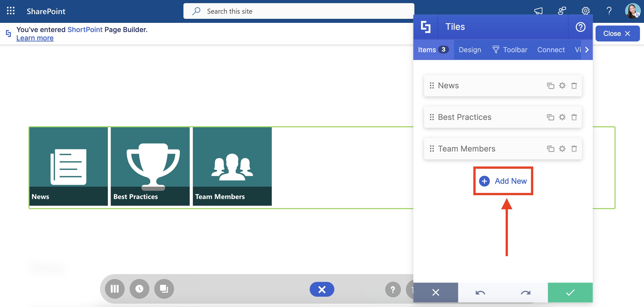Select the Best Practices tile on page
The image size is (644, 307).
pos(150,166)
